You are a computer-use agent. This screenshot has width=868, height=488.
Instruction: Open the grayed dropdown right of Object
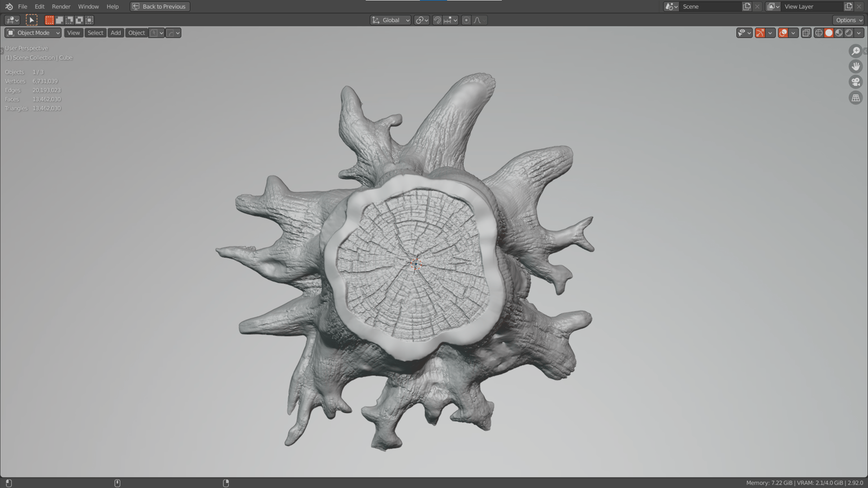[x=157, y=33]
